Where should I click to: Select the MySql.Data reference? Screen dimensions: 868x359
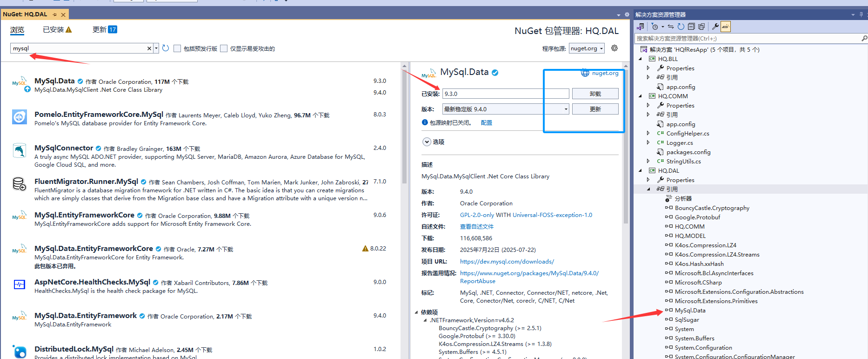tap(690, 311)
